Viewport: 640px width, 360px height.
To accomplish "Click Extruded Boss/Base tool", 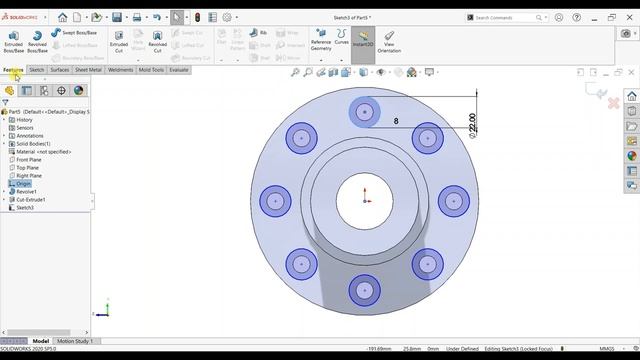I will coord(13,42).
